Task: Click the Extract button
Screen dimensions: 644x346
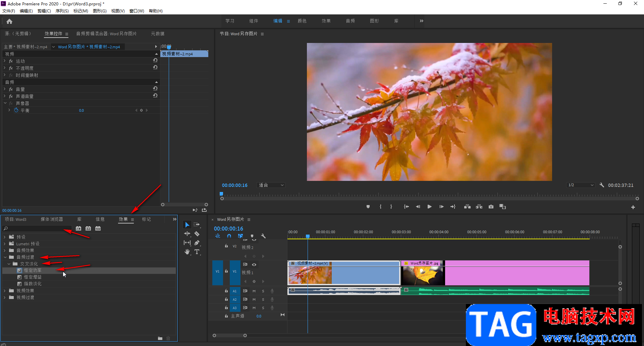Action: (479, 207)
